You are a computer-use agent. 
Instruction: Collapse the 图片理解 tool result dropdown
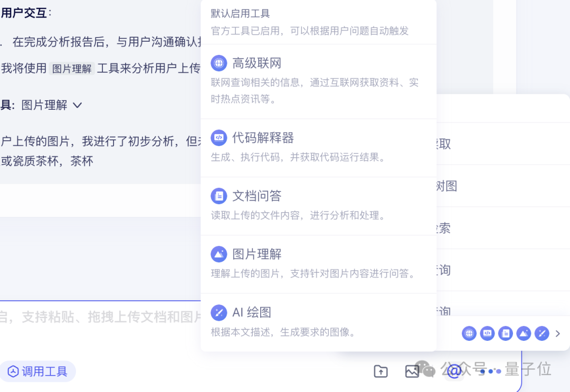pyautogui.click(x=78, y=106)
